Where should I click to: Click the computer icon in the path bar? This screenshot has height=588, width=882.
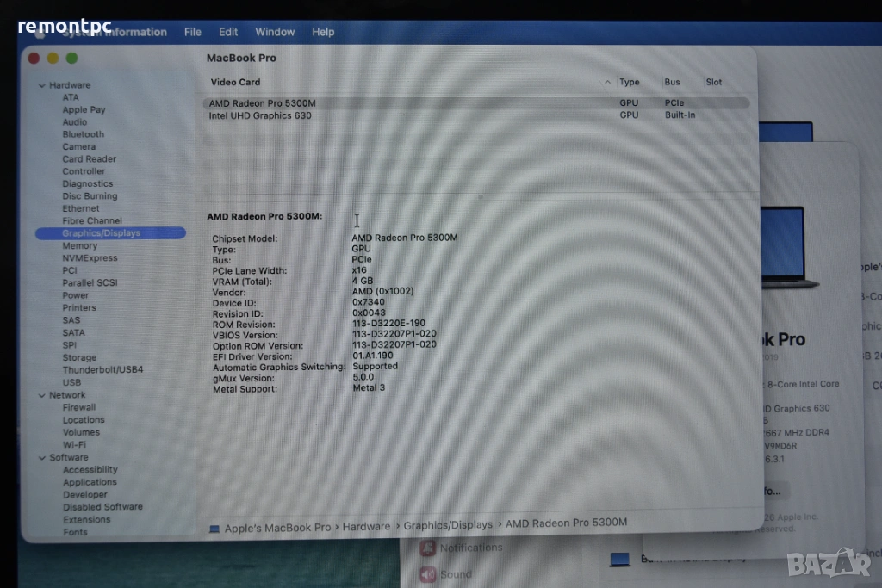pos(214,529)
